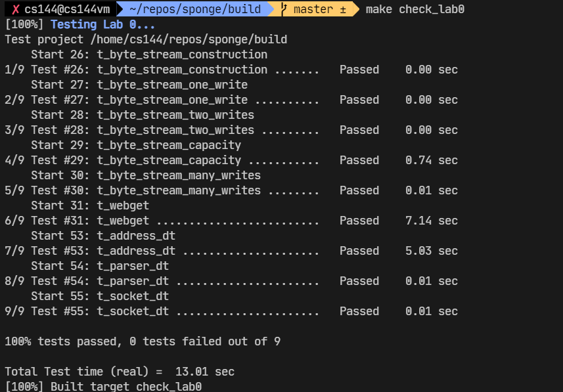563x392 pixels.
Task: Click Passed status on Test #26 line
Action: tap(359, 70)
